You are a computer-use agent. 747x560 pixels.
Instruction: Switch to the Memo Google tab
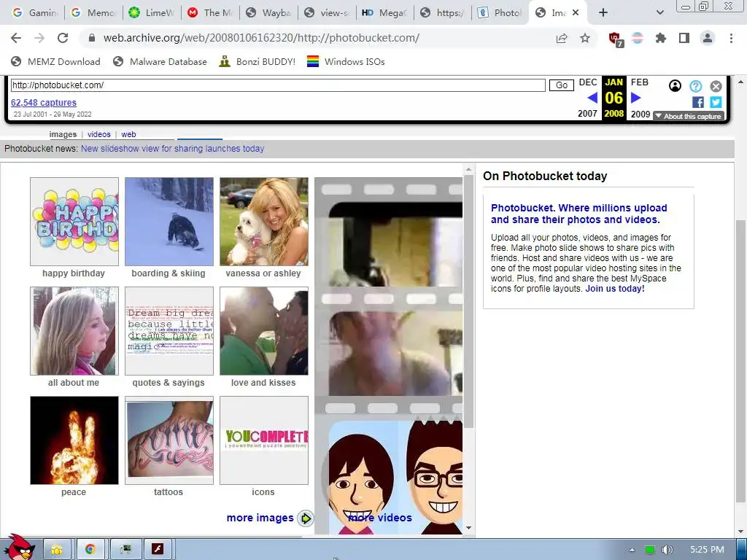click(x=94, y=12)
